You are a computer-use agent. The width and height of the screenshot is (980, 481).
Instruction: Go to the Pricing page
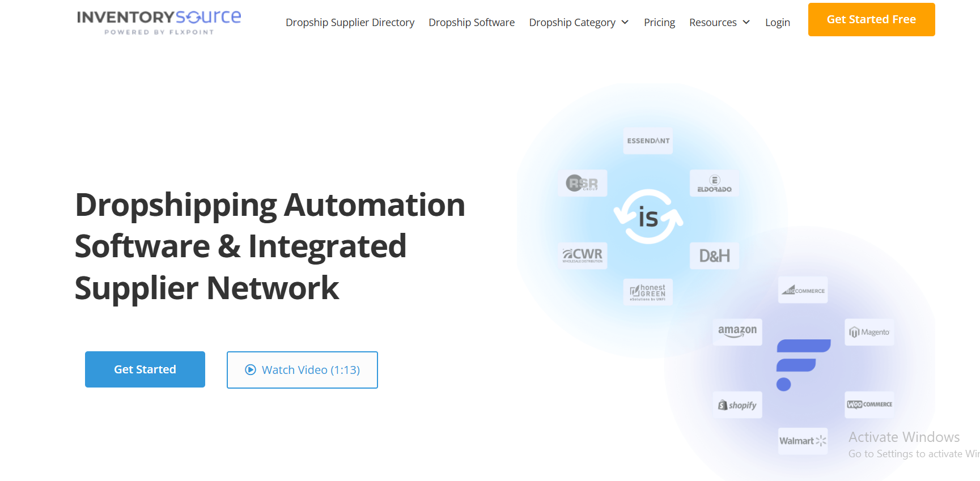659,23
